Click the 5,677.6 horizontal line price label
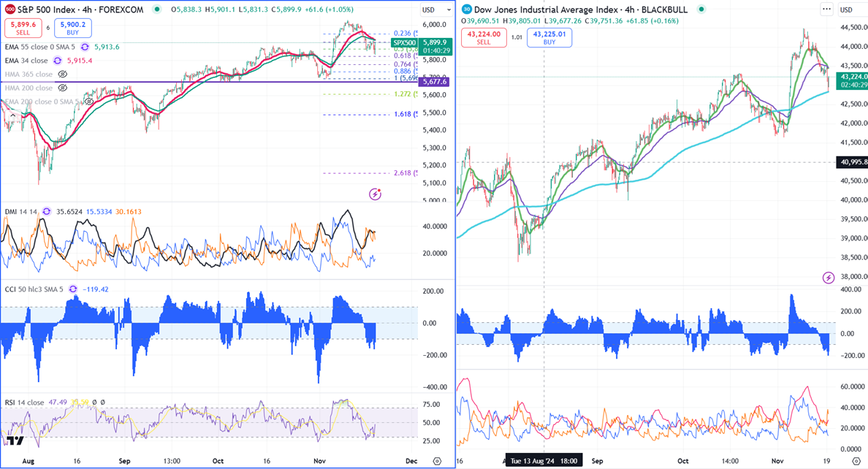 pos(434,82)
